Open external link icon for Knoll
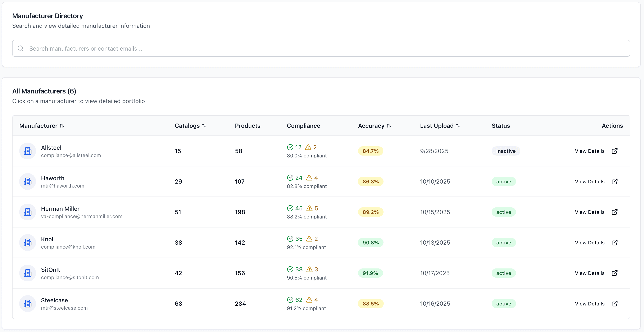 coord(614,243)
